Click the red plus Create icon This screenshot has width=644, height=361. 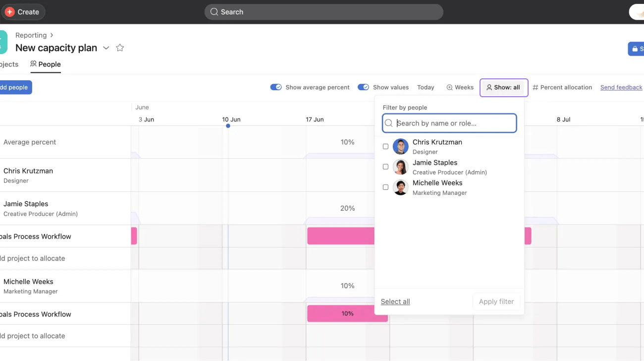(9, 12)
